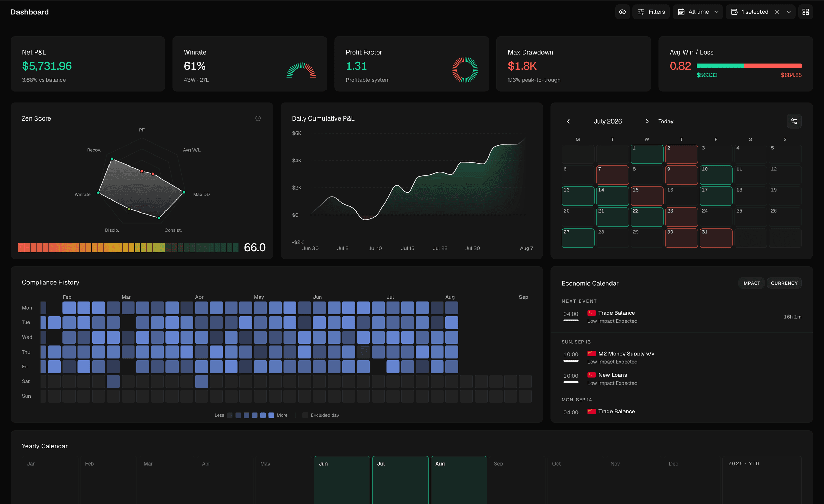
Task: Open the New Loans event
Action: coord(682,379)
